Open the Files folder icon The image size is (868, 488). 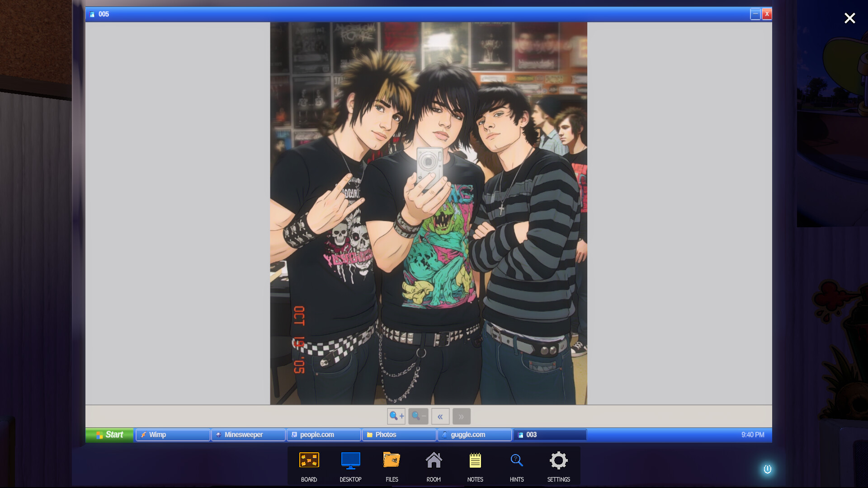392,466
